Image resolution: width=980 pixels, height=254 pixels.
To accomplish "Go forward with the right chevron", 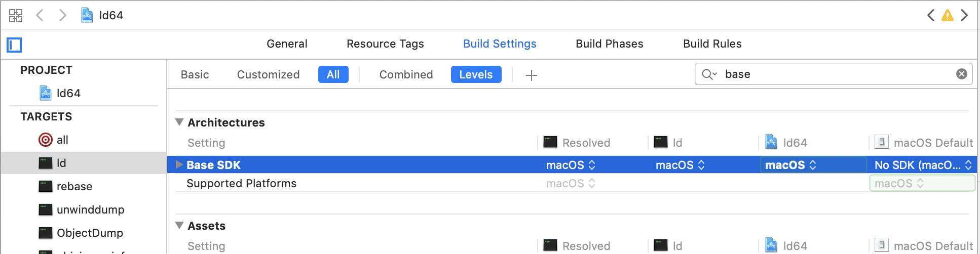I will 62,15.
